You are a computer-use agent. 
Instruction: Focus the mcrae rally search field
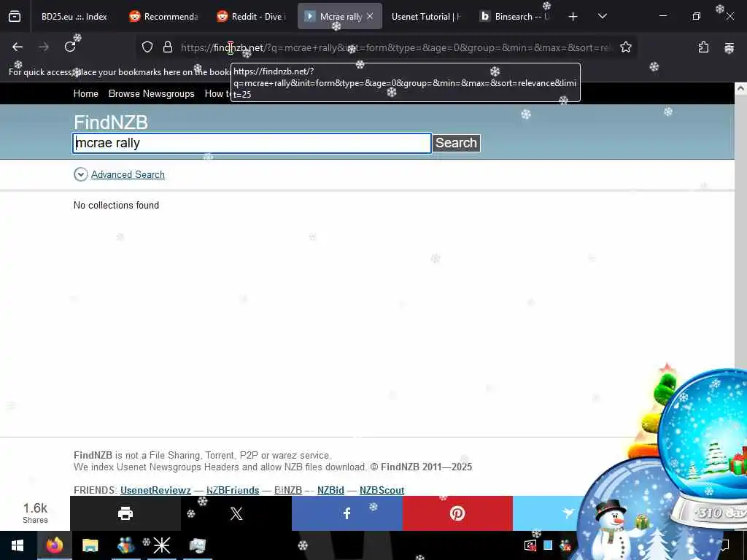252,143
